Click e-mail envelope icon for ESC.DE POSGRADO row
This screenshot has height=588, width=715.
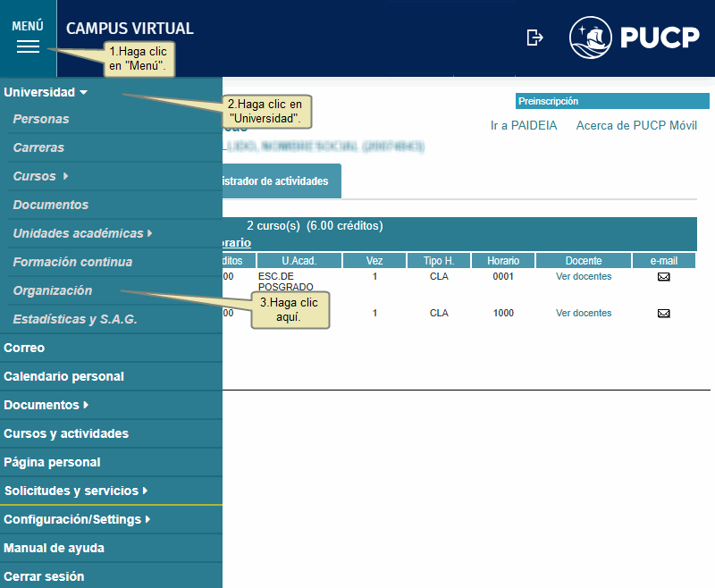point(663,277)
